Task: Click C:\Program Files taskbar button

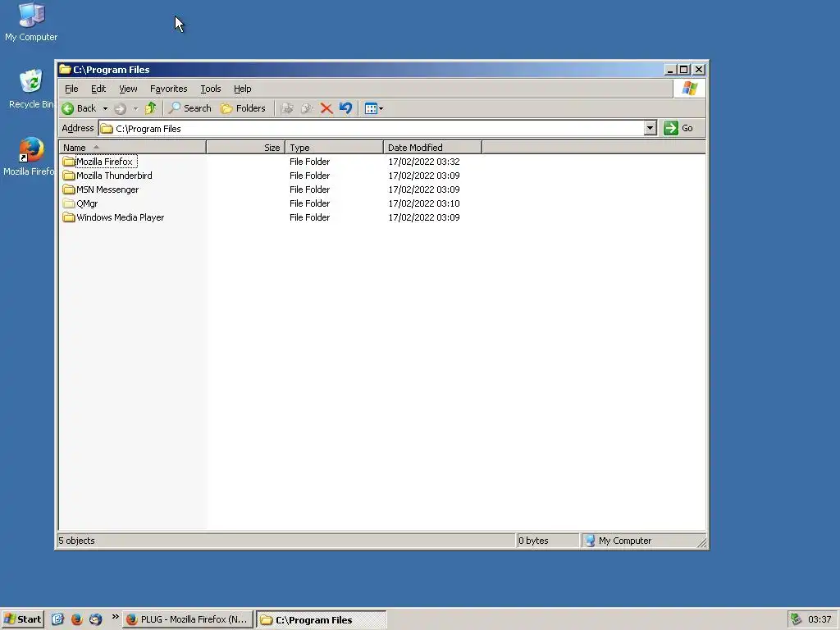Action: pos(321,620)
